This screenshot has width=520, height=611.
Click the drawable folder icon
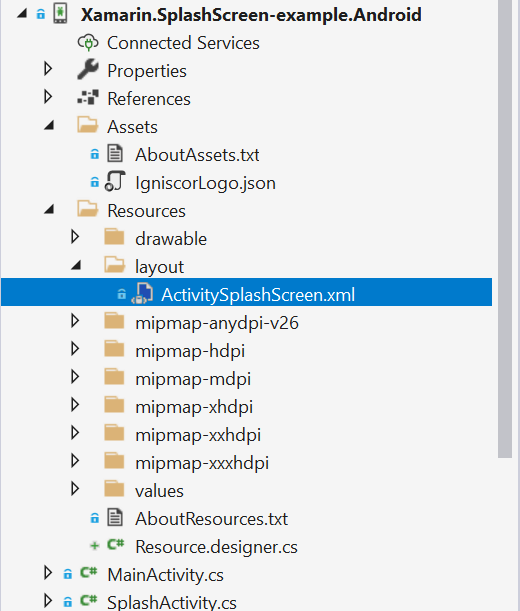tap(114, 237)
